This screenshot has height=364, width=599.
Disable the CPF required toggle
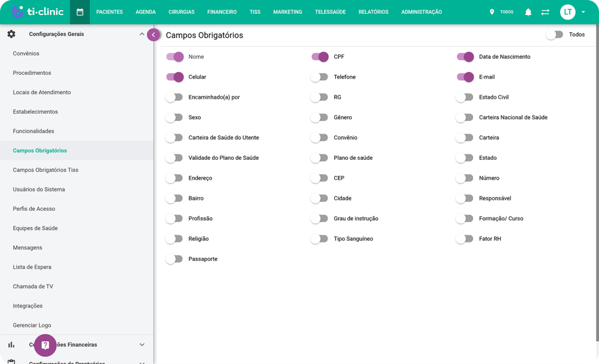point(320,57)
